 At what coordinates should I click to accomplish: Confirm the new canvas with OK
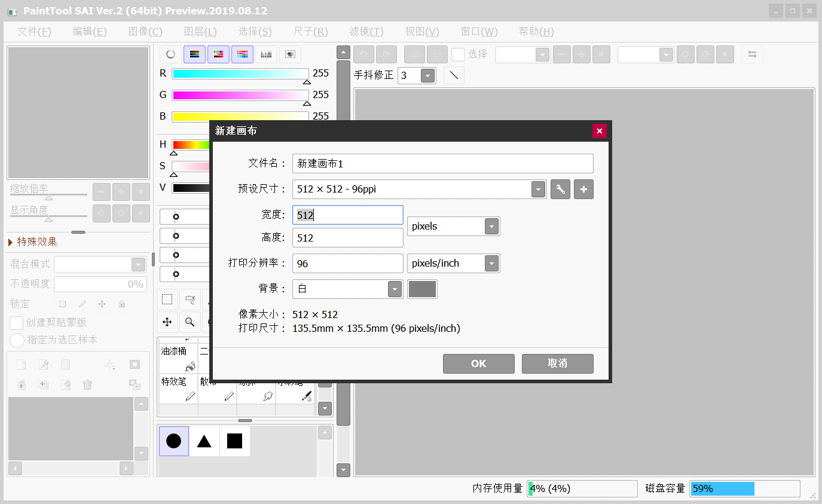(x=479, y=364)
